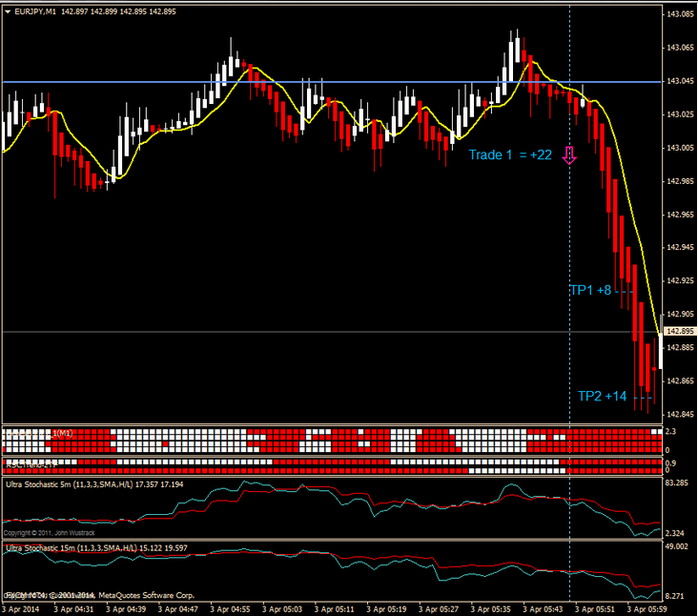Click time axis label '3 Apr 05:43'
The height and width of the screenshot is (616, 698).
click(x=543, y=609)
